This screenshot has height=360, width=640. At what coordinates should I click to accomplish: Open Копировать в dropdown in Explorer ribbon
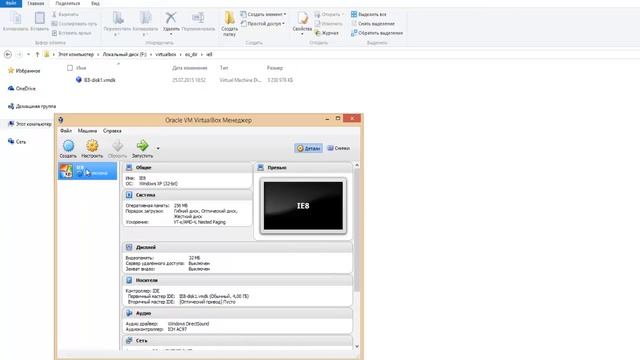tap(145, 24)
